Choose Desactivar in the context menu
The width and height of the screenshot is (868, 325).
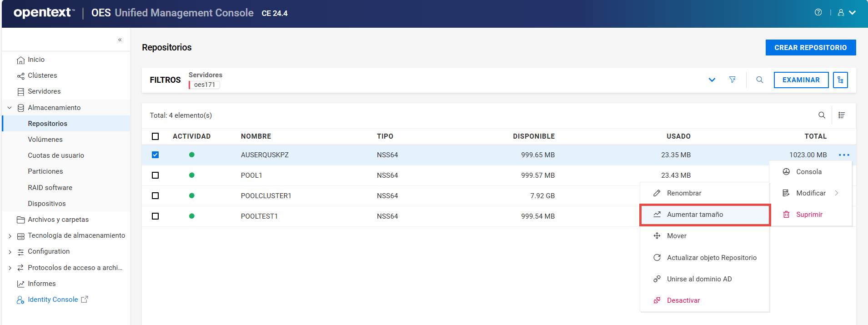point(683,300)
